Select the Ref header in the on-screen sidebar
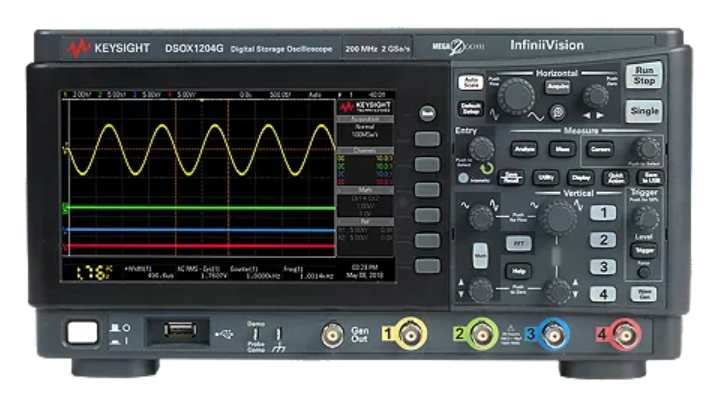The width and height of the screenshot is (720, 408). pyautogui.click(x=365, y=222)
